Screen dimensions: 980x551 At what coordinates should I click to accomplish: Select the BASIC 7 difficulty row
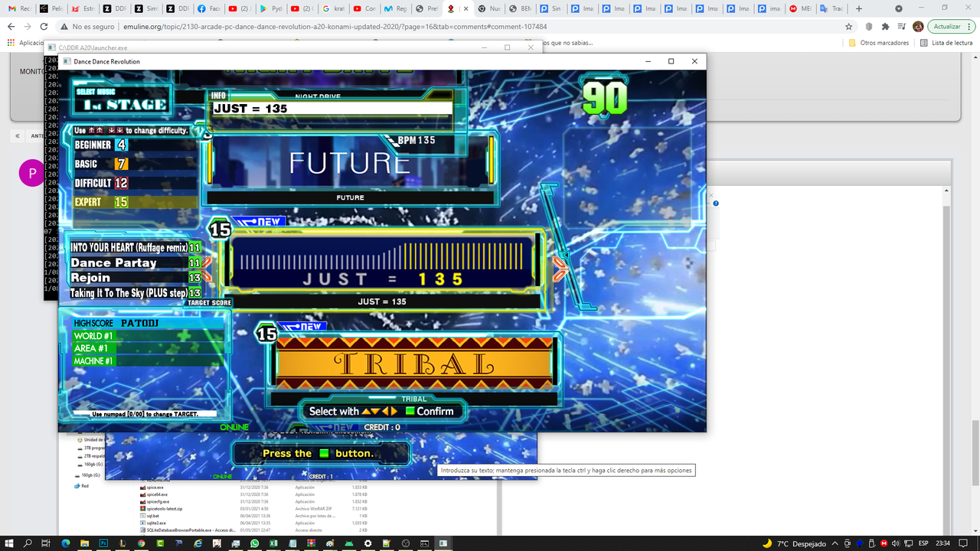(x=135, y=164)
